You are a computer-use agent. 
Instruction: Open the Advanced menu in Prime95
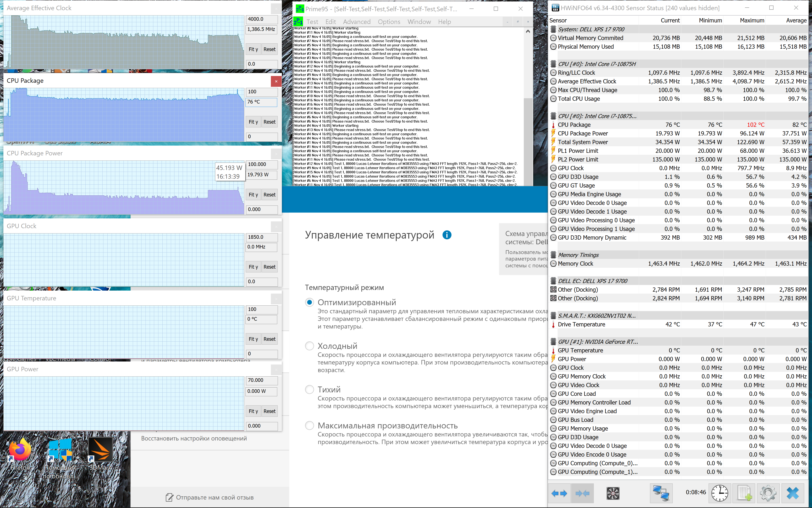pyautogui.click(x=357, y=22)
